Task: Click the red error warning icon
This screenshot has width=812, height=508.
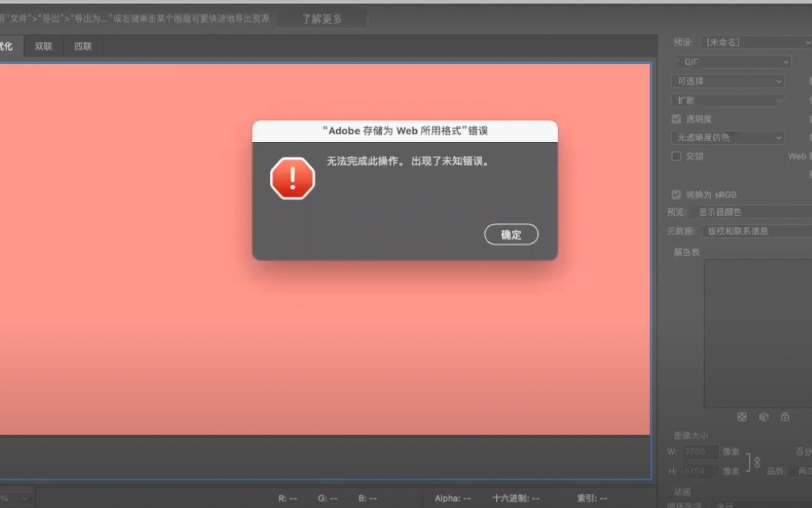Action: point(293,178)
